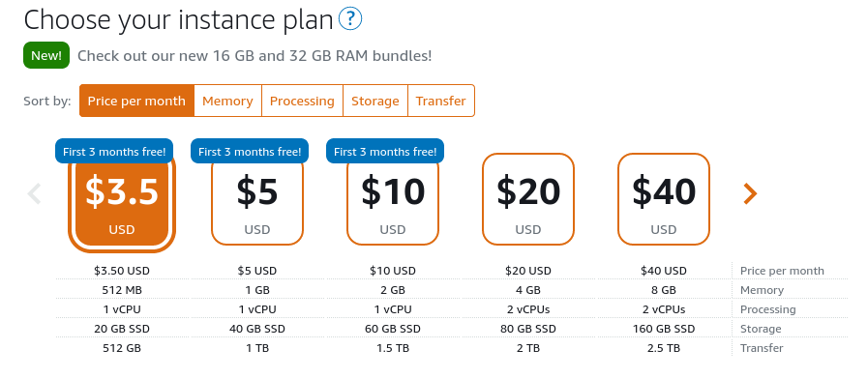The image size is (868, 379).
Task: Go back with left chevron arrow
Action: click(34, 193)
